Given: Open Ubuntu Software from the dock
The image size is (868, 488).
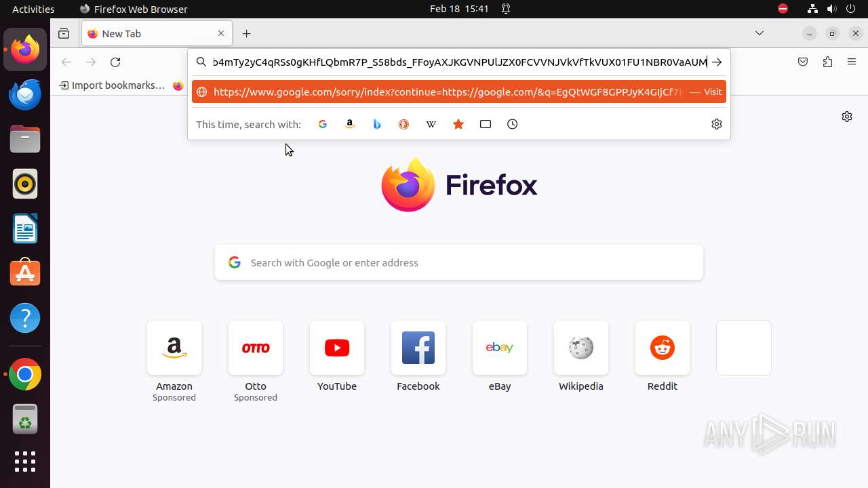Looking at the screenshot, I should 25,273.
